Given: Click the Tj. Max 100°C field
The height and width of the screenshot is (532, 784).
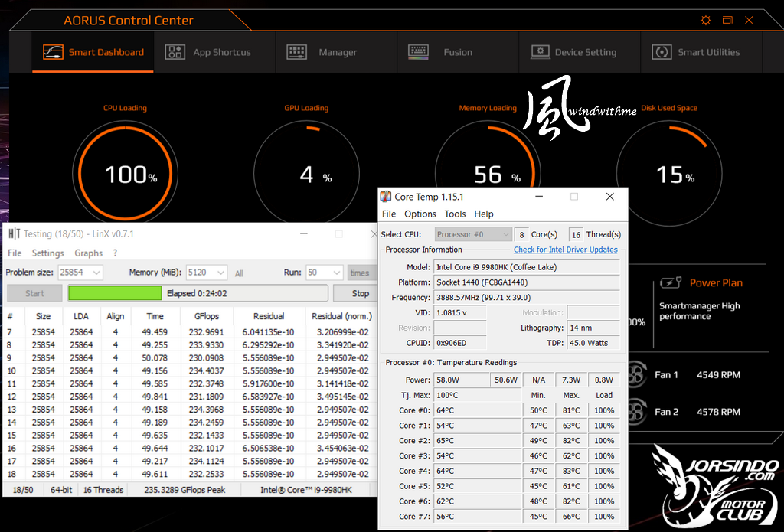Looking at the screenshot, I should 477,395.
